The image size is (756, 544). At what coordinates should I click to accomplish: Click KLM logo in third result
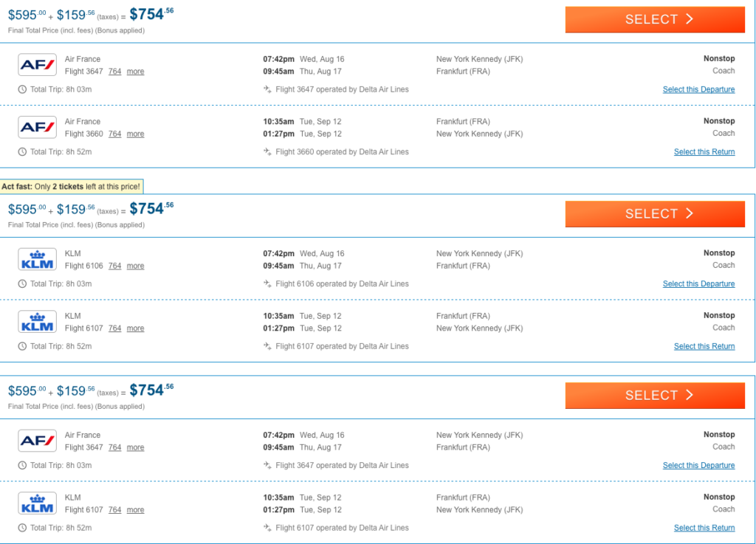pyautogui.click(x=37, y=503)
